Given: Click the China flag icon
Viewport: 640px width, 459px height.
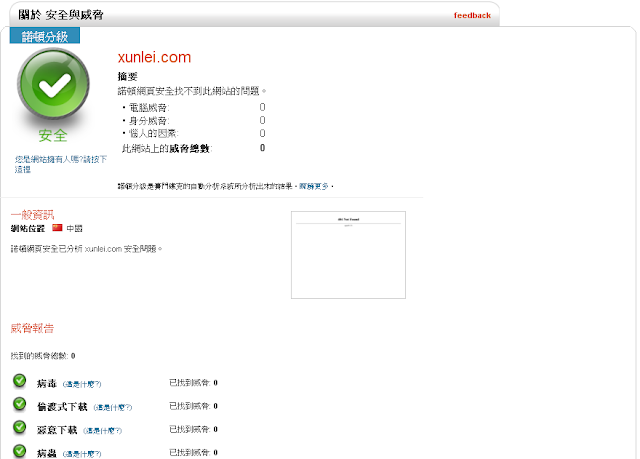Looking at the screenshot, I should pyautogui.click(x=57, y=228).
